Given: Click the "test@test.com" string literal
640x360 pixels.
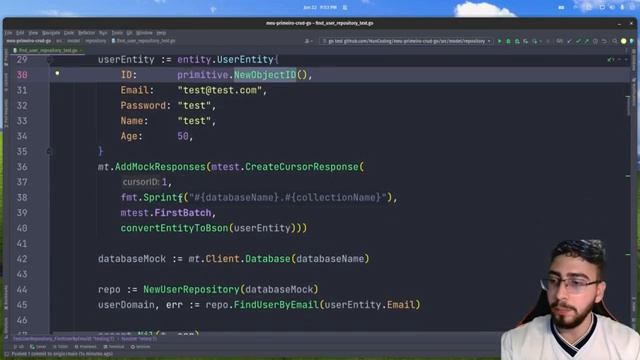Looking at the screenshot, I should click(x=220, y=90).
